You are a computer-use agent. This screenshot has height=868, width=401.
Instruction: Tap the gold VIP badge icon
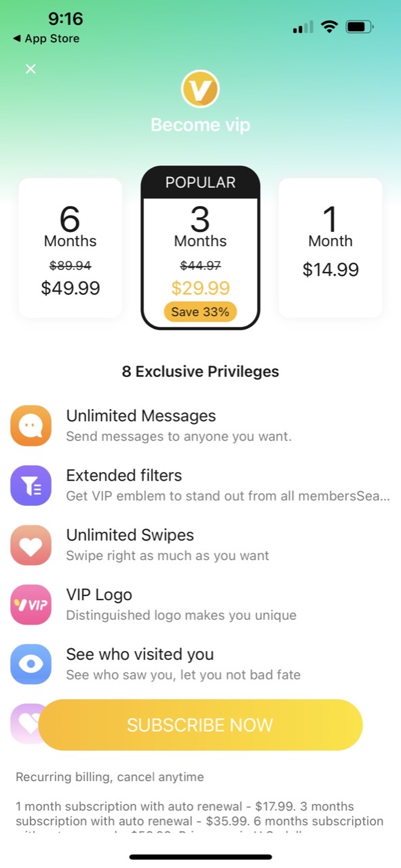click(200, 90)
